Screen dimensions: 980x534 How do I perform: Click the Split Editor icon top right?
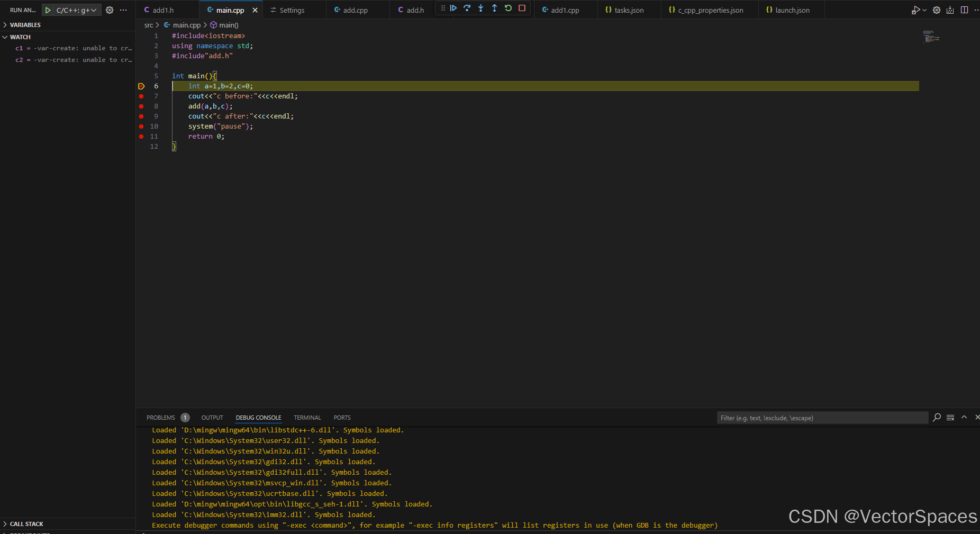tap(964, 10)
